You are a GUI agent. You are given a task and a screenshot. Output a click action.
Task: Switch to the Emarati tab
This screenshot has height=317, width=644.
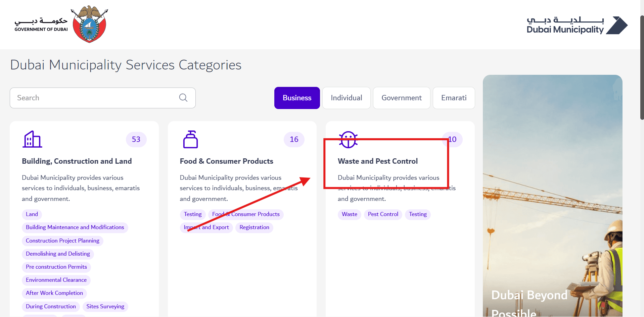(x=454, y=98)
